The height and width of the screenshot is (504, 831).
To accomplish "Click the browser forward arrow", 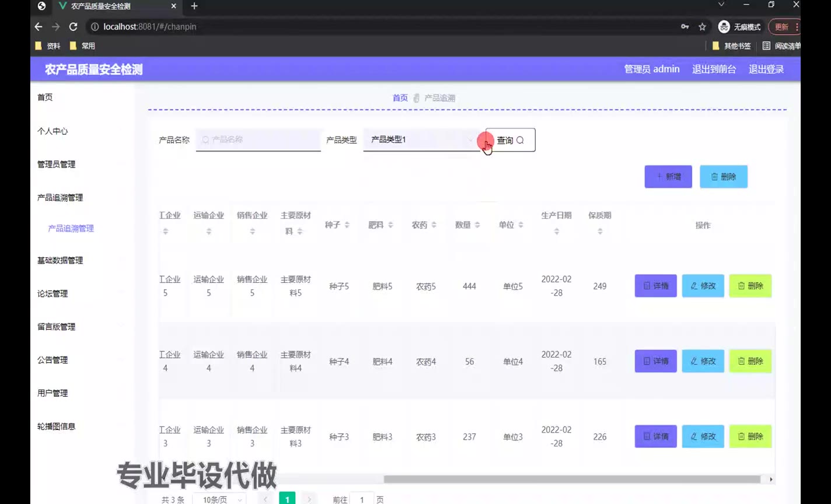I will tap(55, 27).
